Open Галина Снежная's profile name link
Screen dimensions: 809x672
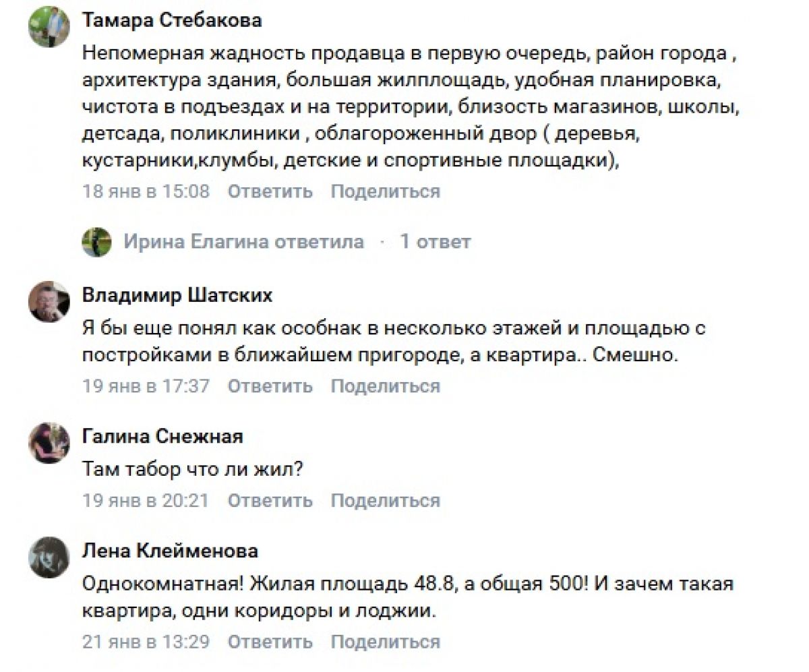click(162, 437)
